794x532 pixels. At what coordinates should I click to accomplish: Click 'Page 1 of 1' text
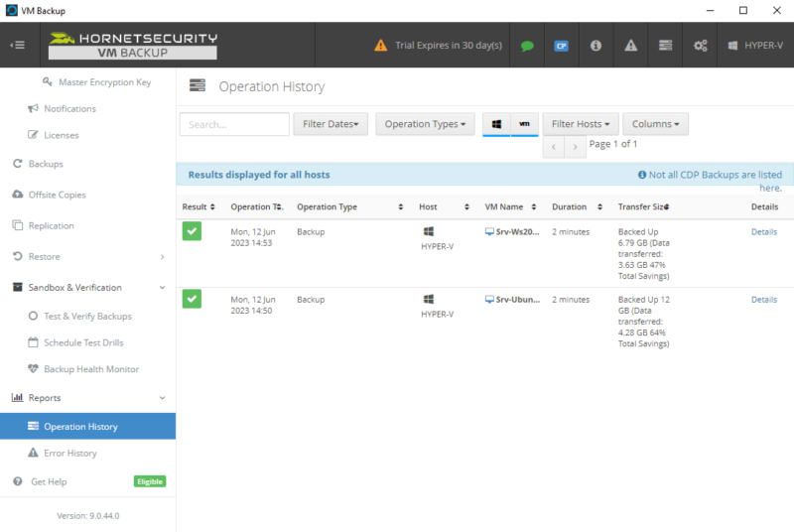coord(613,144)
